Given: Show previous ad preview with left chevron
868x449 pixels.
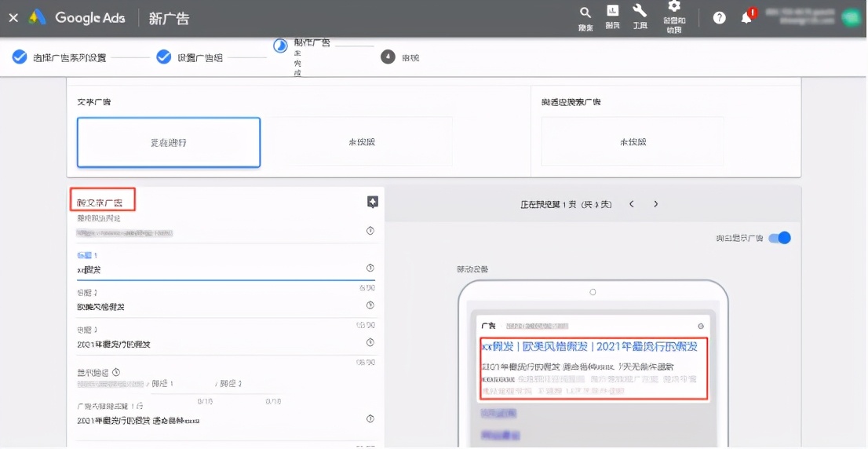Looking at the screenshot, I should (632, 204).
